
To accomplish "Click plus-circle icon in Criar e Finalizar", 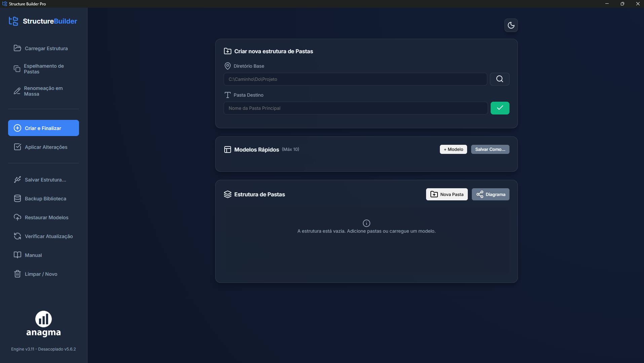I will click(17, 128).
